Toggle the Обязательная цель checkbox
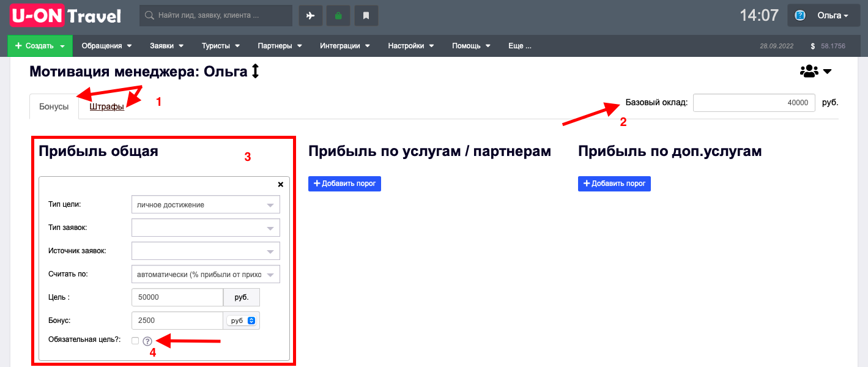This screenshot has height=367, width=868. (x=135, y=341)
